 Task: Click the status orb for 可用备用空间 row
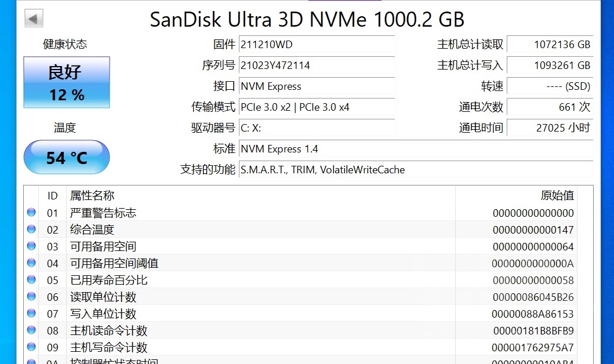[31, 246]
